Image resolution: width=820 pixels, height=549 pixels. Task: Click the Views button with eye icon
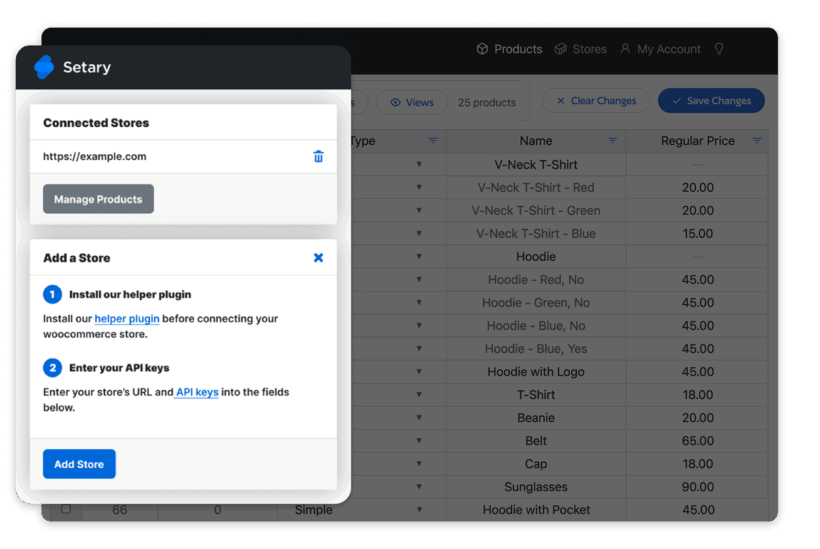click(x=412, y=102)
